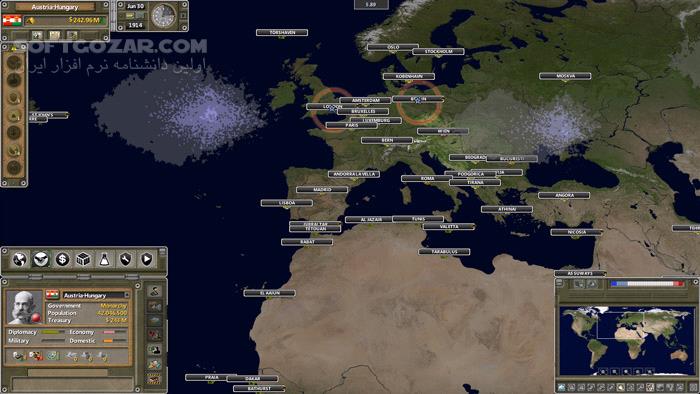Adjust the blue-to-red gradient bar
The height and width of the screenshot is (394, 700).
pyautogui.click(x=647, y=284)
